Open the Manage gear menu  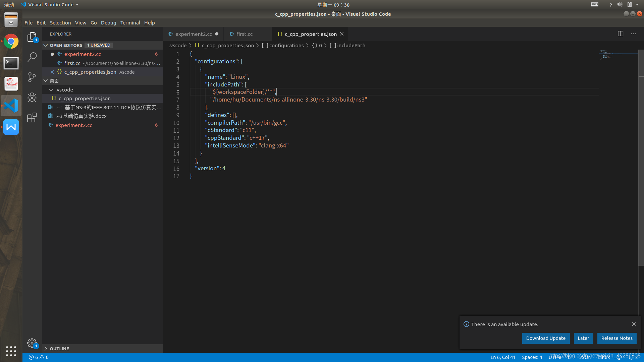(x=32, y=343)
